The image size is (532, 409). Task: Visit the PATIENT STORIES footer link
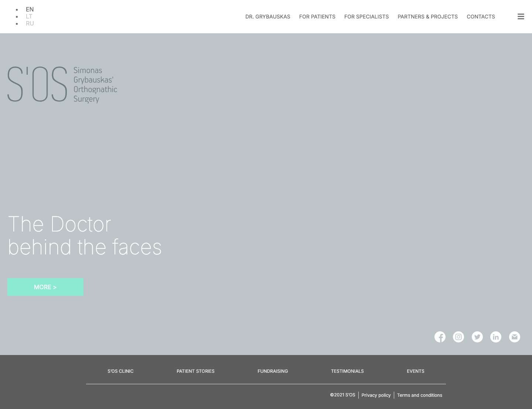tap(195, 371)
